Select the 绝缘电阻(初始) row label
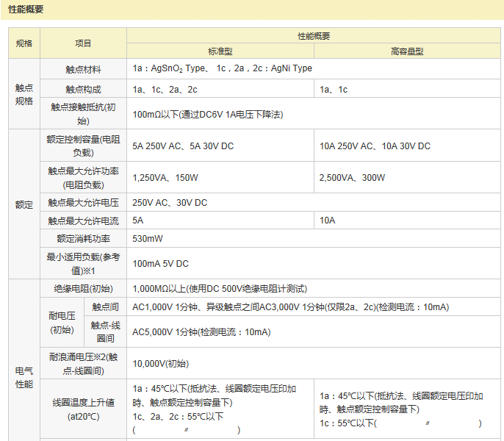The height and width of the screenshot is (441, 504). [x=83, y=289]
